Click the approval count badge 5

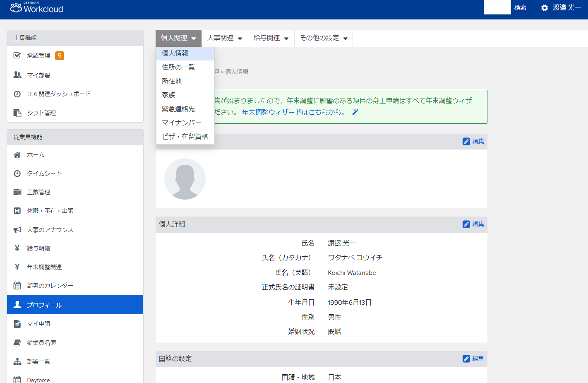tap(60, 55)
